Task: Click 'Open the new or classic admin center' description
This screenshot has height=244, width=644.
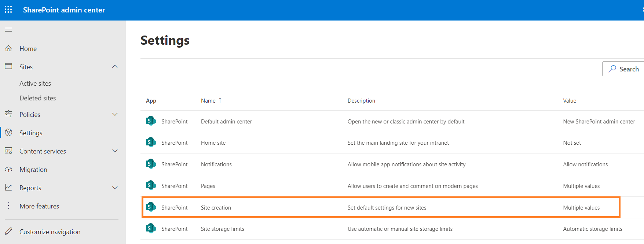Action: click(406, 121)
